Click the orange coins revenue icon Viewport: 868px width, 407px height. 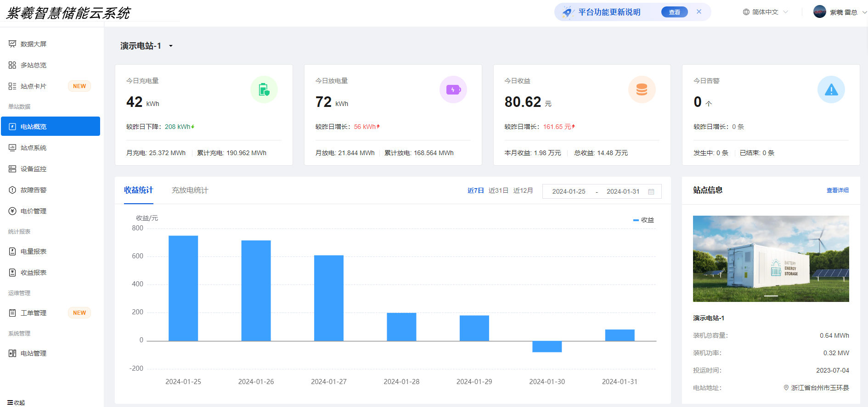(x=642, y=89)
